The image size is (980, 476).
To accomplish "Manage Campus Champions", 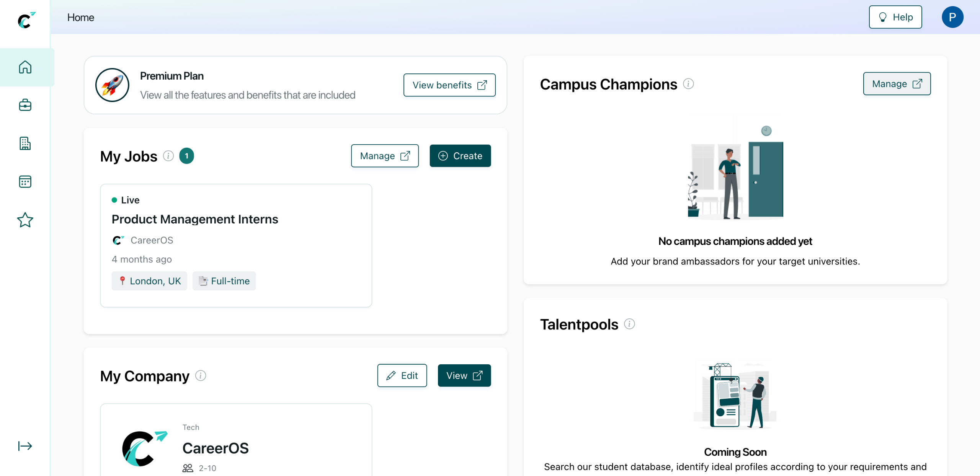I will (897, 84).
